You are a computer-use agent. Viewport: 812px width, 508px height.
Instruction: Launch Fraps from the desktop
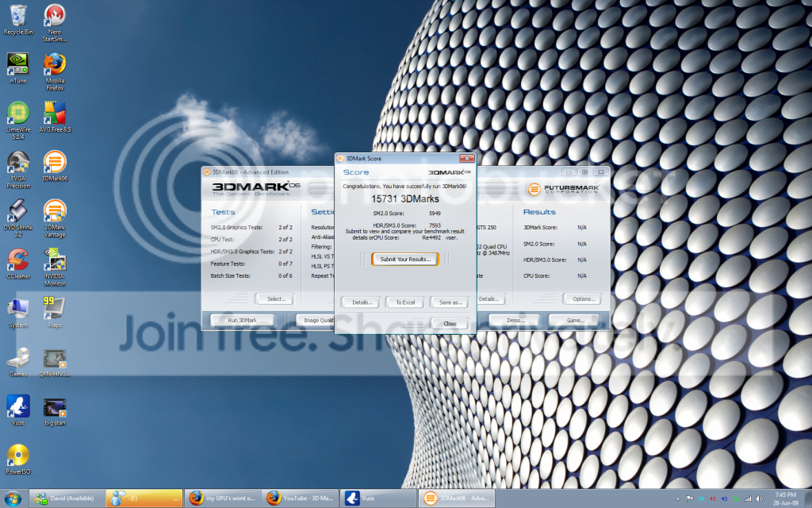coord(54,308)
